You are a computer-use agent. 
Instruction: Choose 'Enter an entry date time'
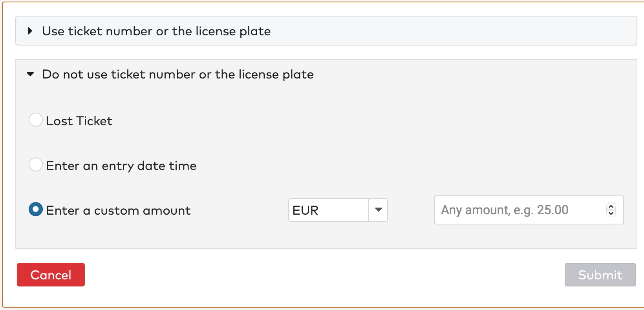pyautogui.click(x=36, y=165)
